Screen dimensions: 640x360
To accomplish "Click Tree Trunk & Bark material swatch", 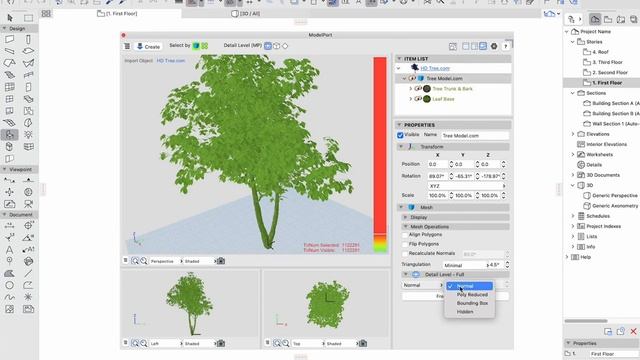I will pos(427,89).
